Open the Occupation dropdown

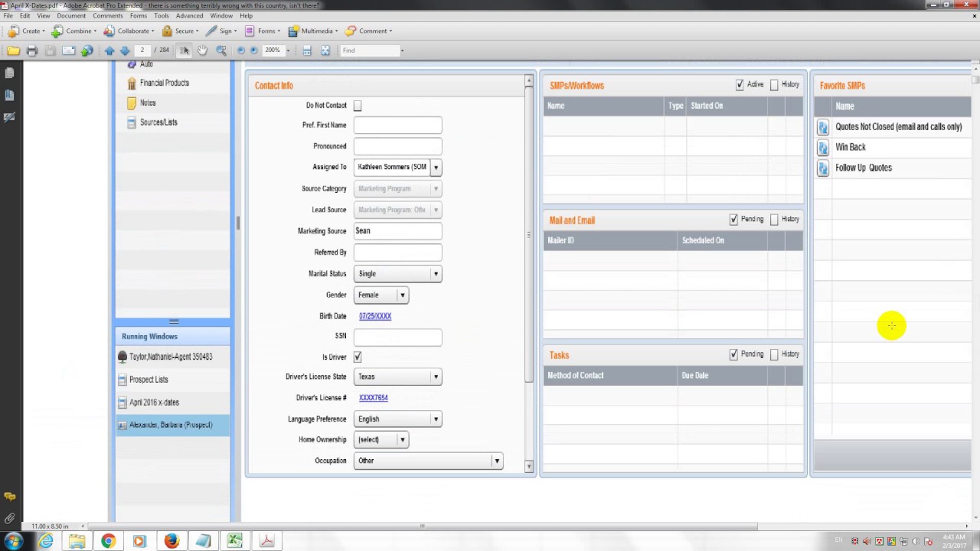[497, 461]
